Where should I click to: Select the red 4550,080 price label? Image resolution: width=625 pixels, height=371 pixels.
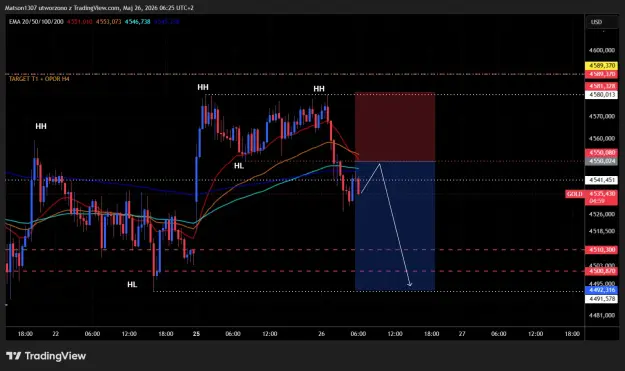tap(601, 153)
